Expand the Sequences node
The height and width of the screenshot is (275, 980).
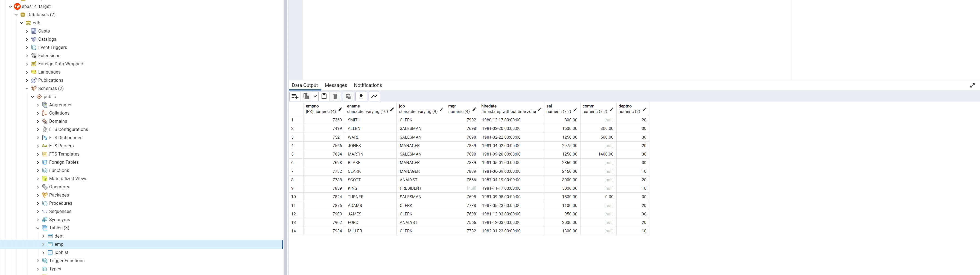[x=38, y=211]
